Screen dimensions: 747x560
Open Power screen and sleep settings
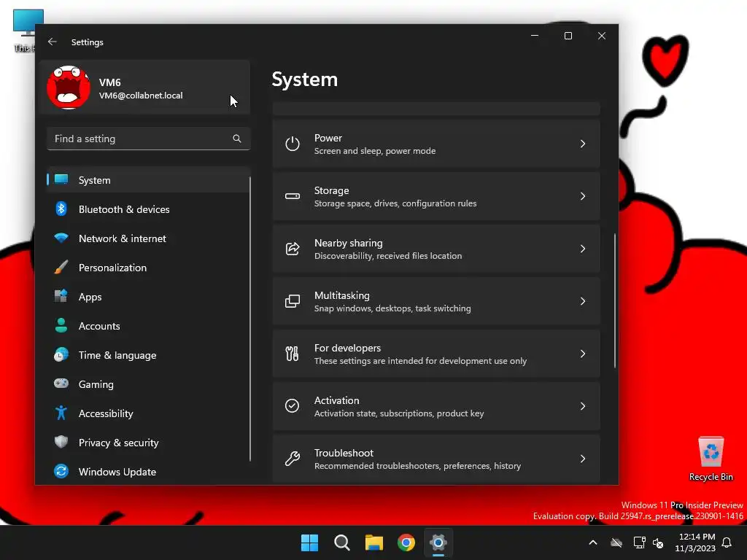(x=436, y=144)
